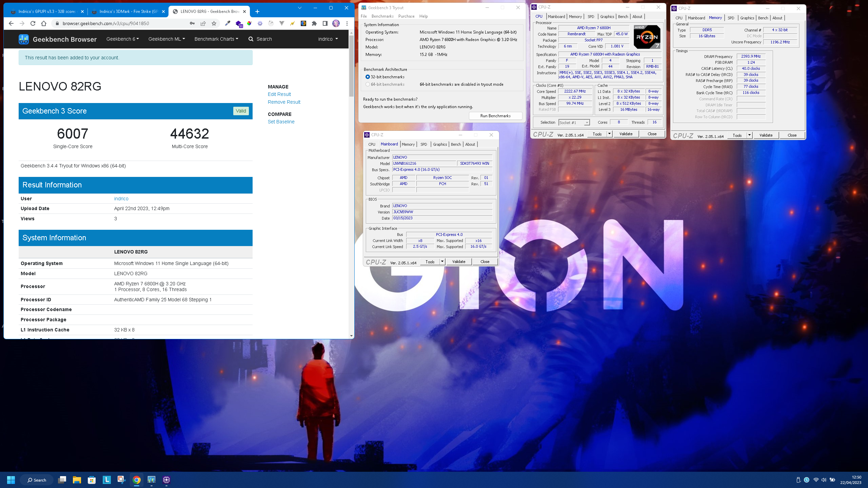The width and height of the screenshot is (868, 488).
Task: Switch to SPD tab in Mainboard CPU-Z window
Action: (423, 144)
